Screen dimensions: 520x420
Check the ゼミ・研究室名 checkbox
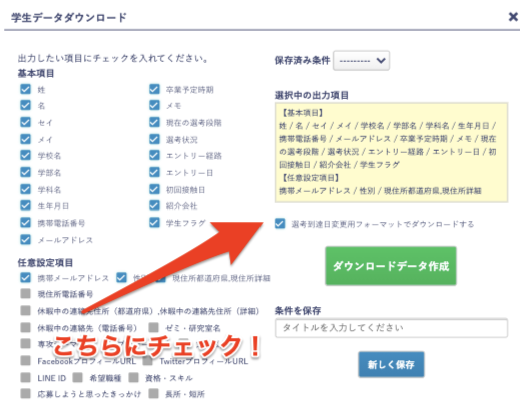coord(153,328)
